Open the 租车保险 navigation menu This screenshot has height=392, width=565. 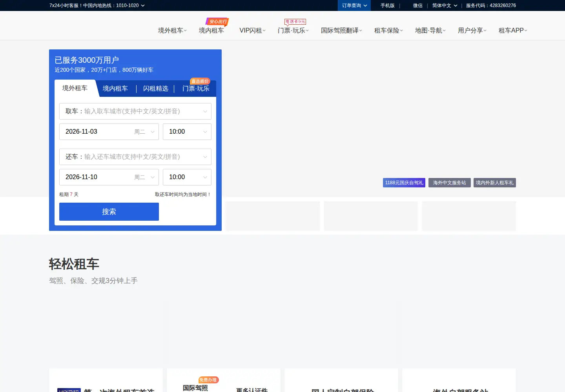pos(388,30)
